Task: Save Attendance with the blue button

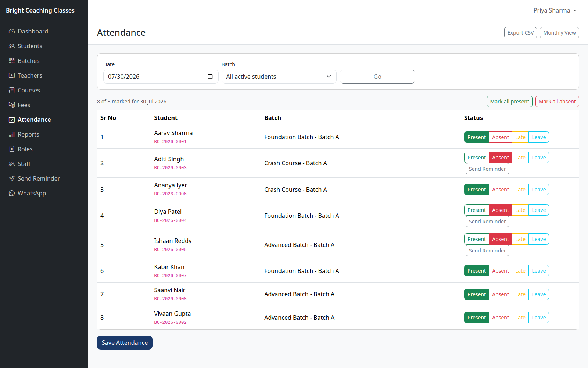Action: (125, 343)
